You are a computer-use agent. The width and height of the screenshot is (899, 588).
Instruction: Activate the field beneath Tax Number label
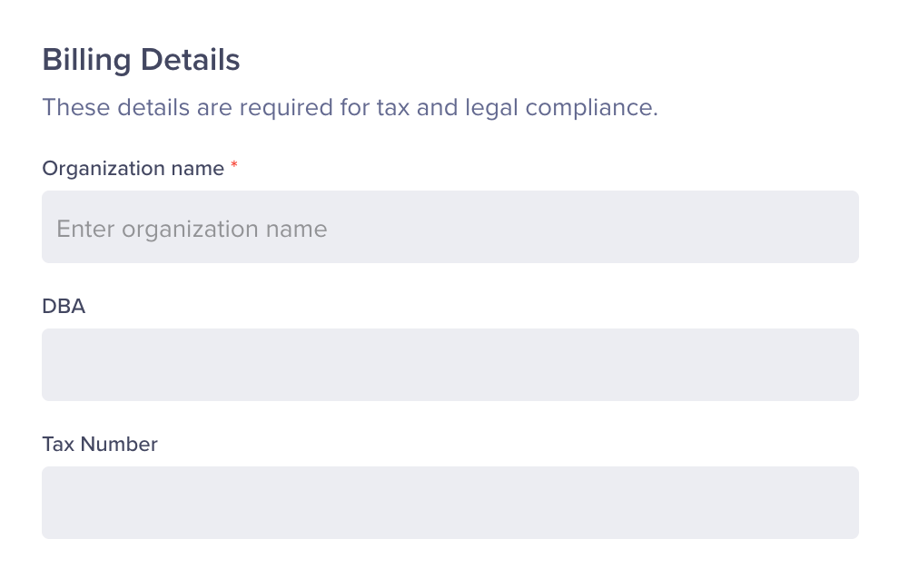point(450,503)
